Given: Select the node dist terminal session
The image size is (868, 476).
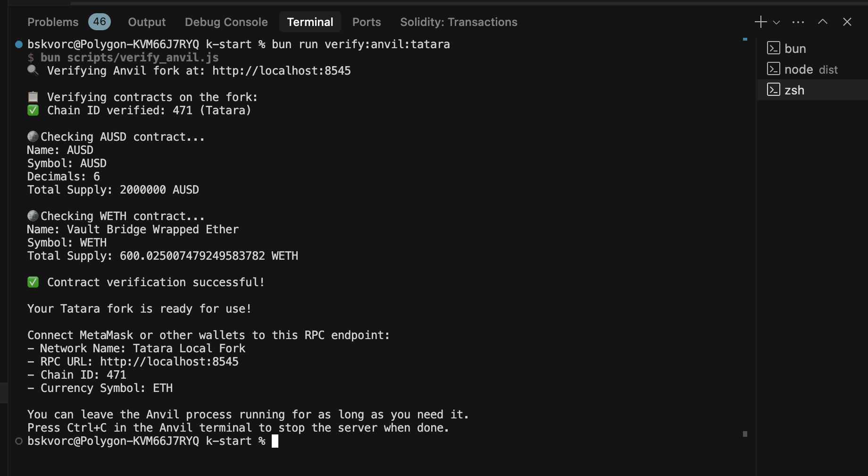Looking at the screenshot, I should [x=810, y=69].
